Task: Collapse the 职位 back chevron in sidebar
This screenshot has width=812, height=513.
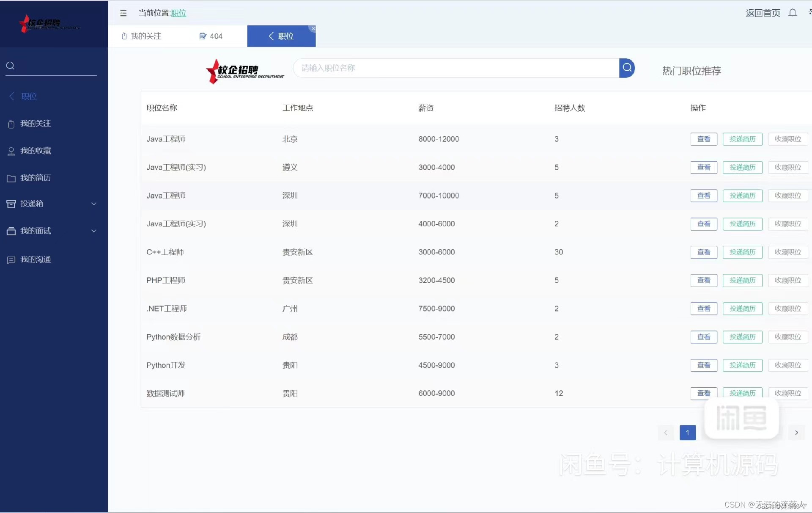Action: (12, 96)
